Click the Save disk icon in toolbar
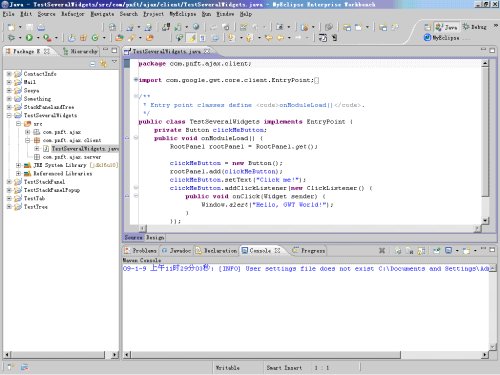 coord(30,27)
